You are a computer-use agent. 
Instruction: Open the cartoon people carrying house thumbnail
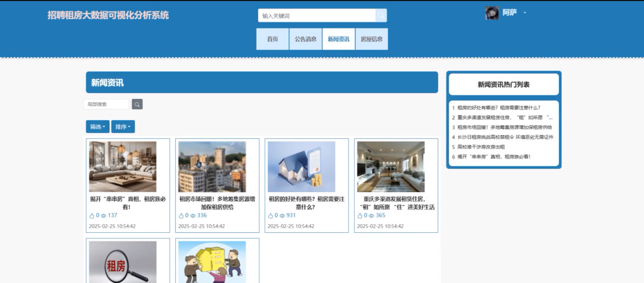[x=212, y=262]
